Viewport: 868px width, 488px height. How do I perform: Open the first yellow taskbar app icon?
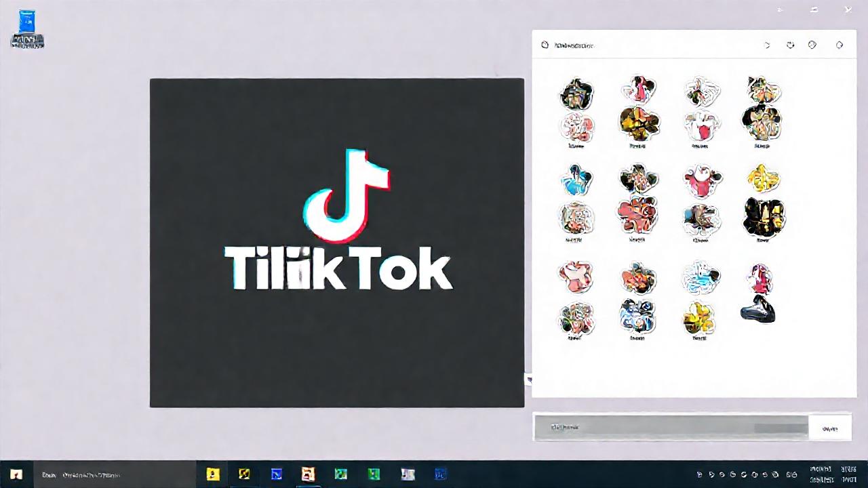click(213, 474)
